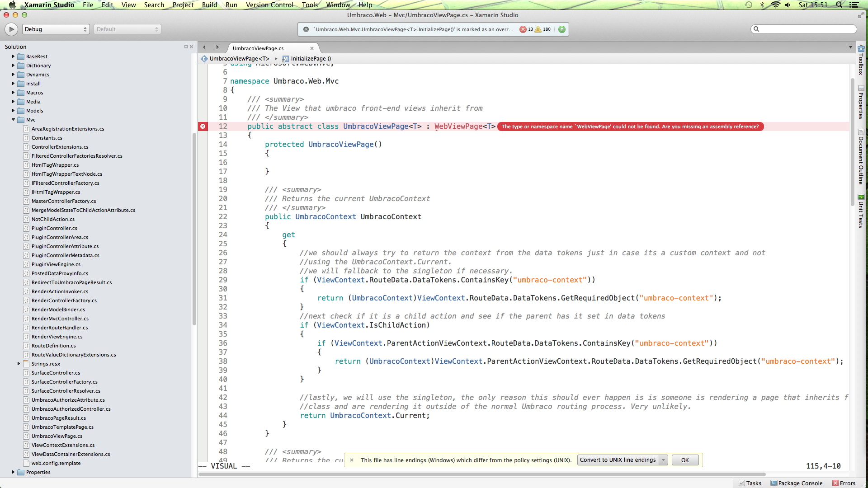Viewport: 868px width, 488px height.
Task: Open the Document Outline side panel
Action: [x=861, y=157]
